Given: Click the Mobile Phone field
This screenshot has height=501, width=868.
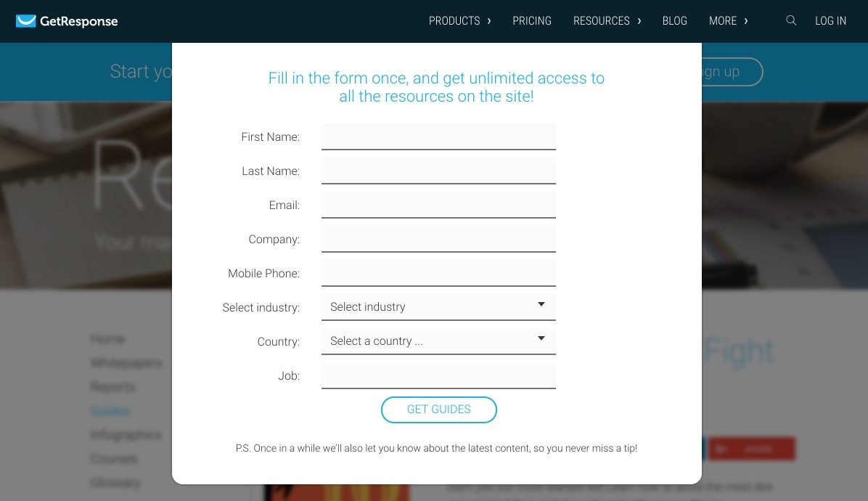Looking at the screenshot, I should (438, 273).
